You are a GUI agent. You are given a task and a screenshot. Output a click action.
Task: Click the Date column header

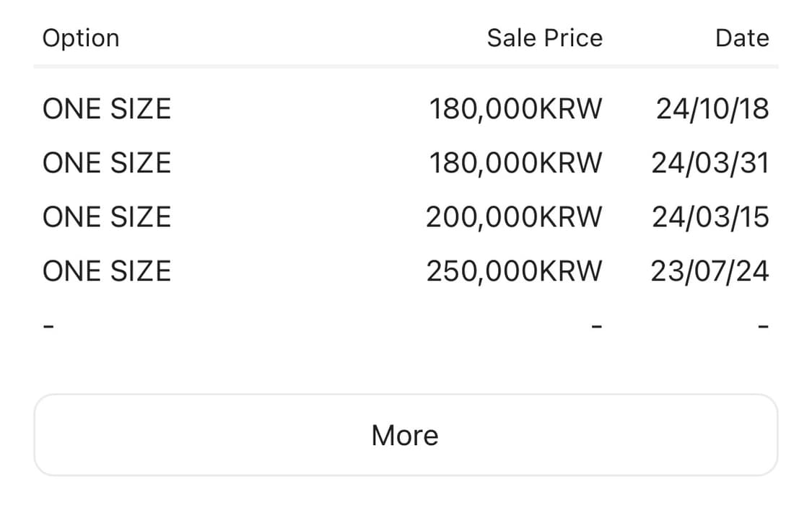click(741, 38)
